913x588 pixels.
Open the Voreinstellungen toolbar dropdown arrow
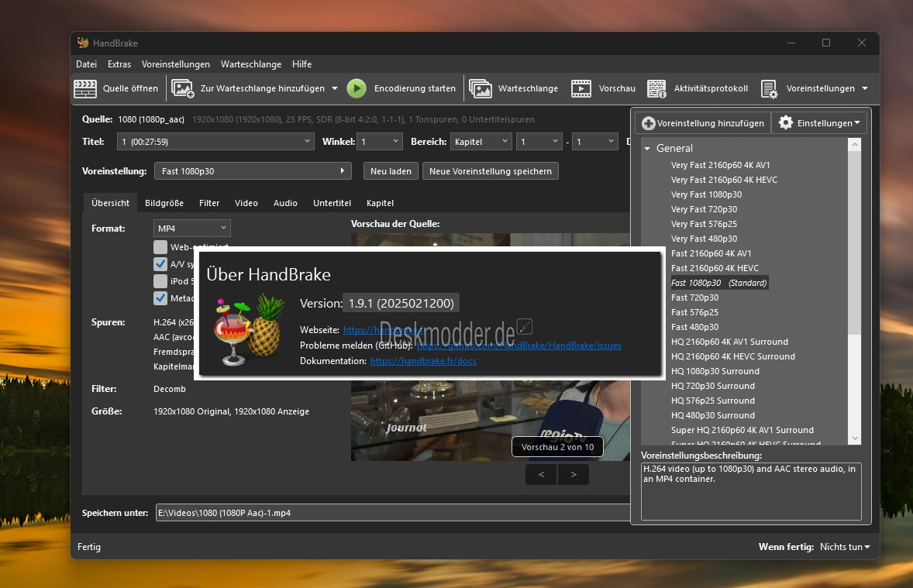click(865, 88)
